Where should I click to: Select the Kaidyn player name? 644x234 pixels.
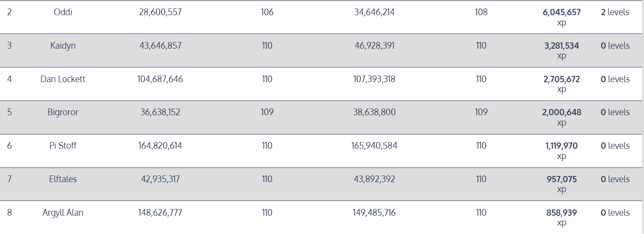63,46
